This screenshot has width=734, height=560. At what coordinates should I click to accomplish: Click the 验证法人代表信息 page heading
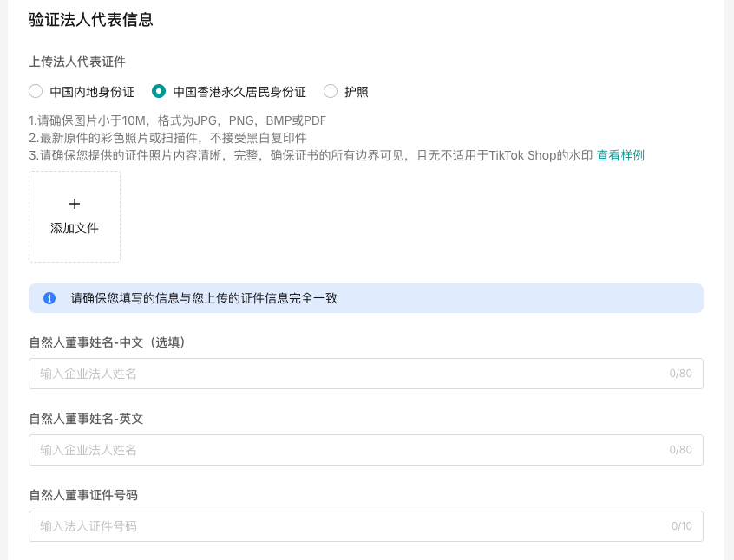point(90,20)
